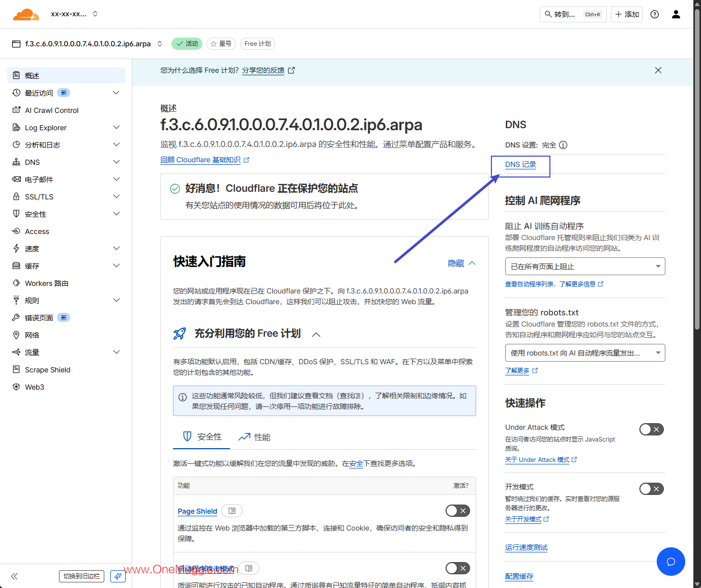This screenshot has height=588, width=701.
Task: Click the 运行速度测试 link
Action: tap(526, 547)
